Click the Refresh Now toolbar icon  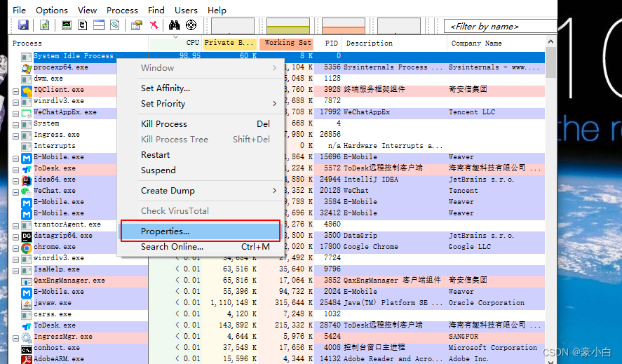44,25
